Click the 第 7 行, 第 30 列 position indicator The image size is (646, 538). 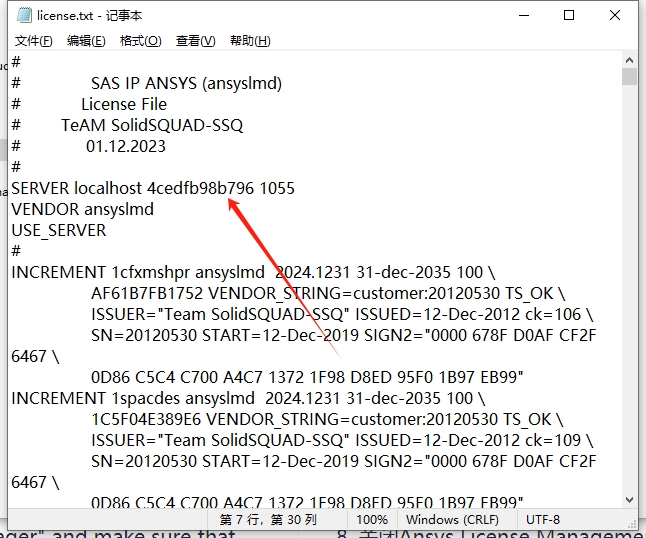tap(268, 520)
